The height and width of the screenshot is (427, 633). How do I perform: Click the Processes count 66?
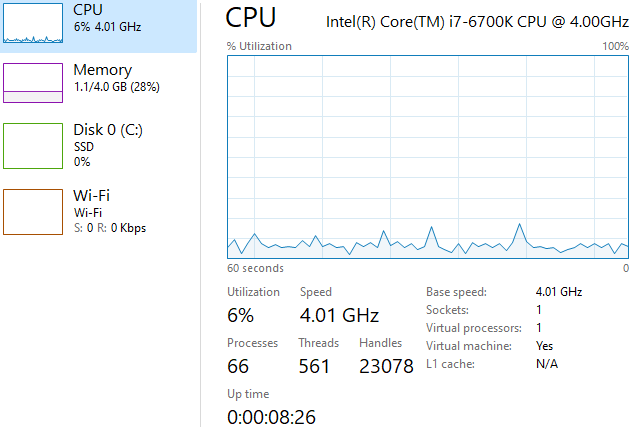(x=239, y=366)
